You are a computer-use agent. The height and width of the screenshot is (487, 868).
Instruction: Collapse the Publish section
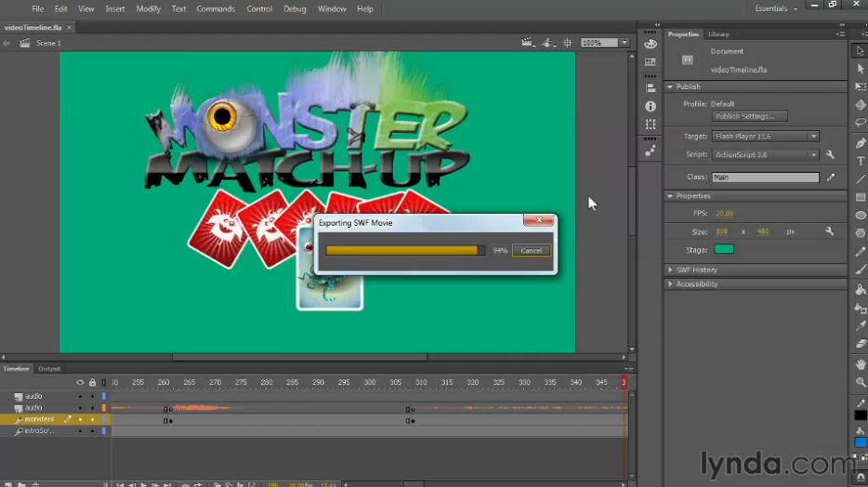pos(670,86)
